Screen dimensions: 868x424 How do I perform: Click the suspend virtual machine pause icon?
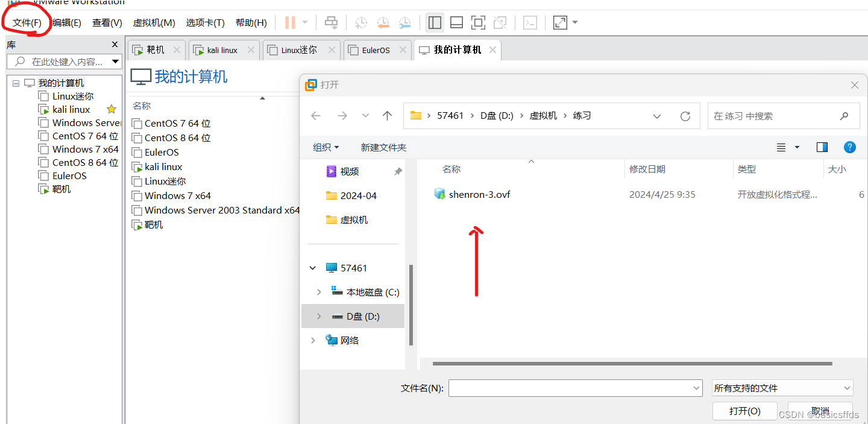click(x=290, y=23)
